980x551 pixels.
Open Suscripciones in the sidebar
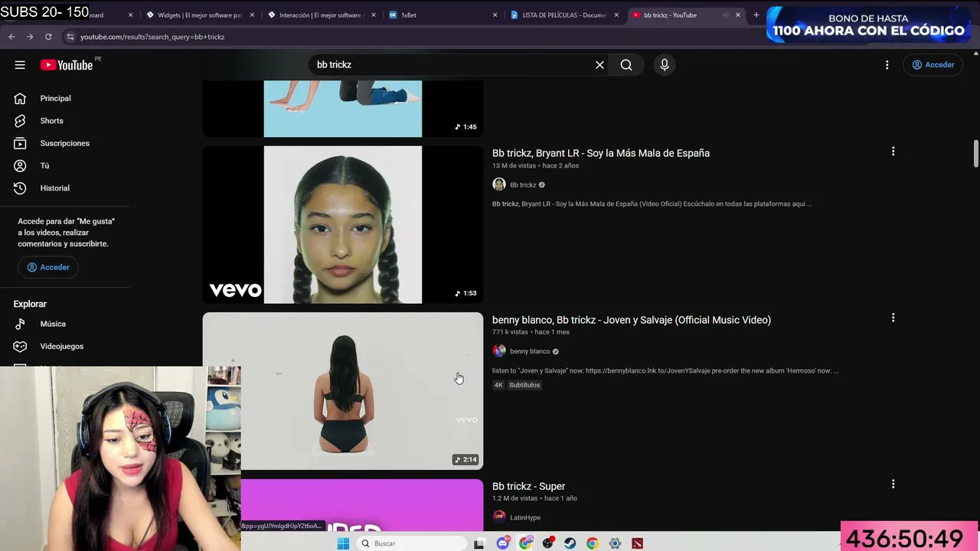pos(65,143)
